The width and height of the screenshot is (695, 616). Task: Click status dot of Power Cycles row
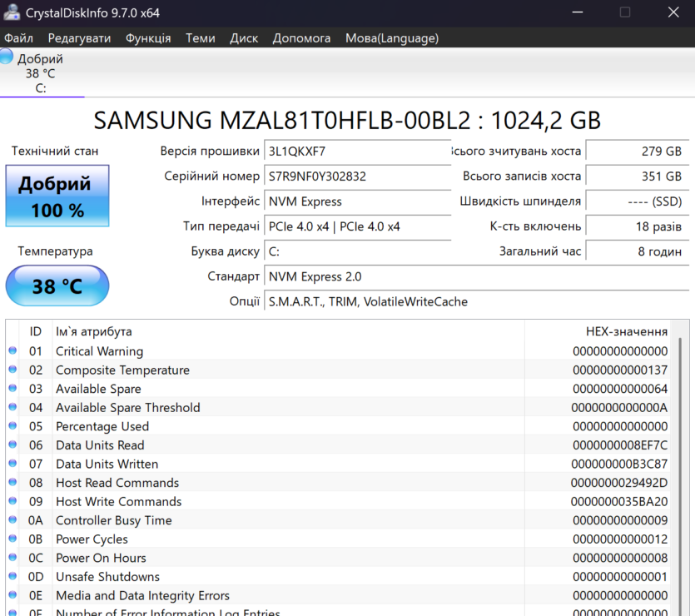click(x=12, y=539)
